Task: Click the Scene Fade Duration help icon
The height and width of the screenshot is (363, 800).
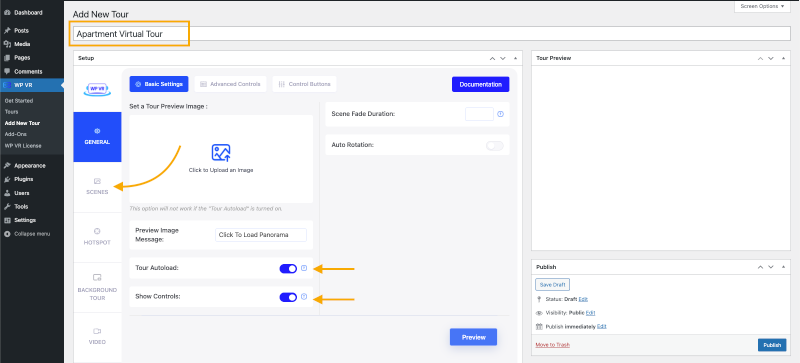Action: click(x=501, y=114)
